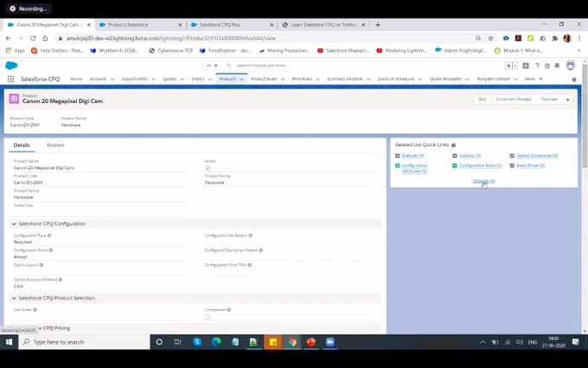Open Microsoft Edge from the taskbar

click(216, 342)
